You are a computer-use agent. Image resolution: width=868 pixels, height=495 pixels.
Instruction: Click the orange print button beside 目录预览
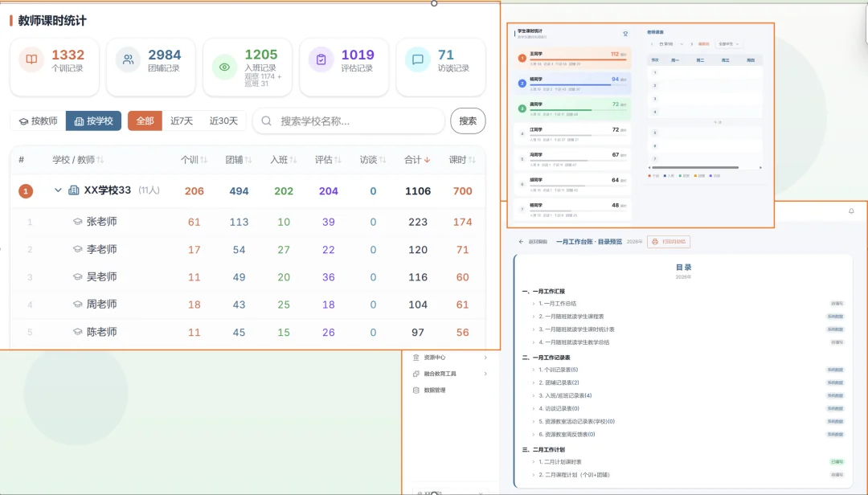tap(669, 242)
